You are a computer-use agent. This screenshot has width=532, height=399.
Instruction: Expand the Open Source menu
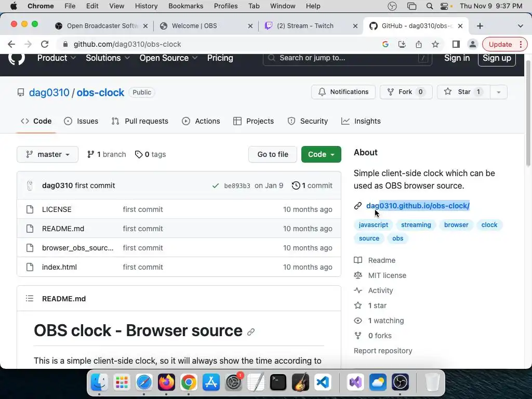(x=168, y=58)
